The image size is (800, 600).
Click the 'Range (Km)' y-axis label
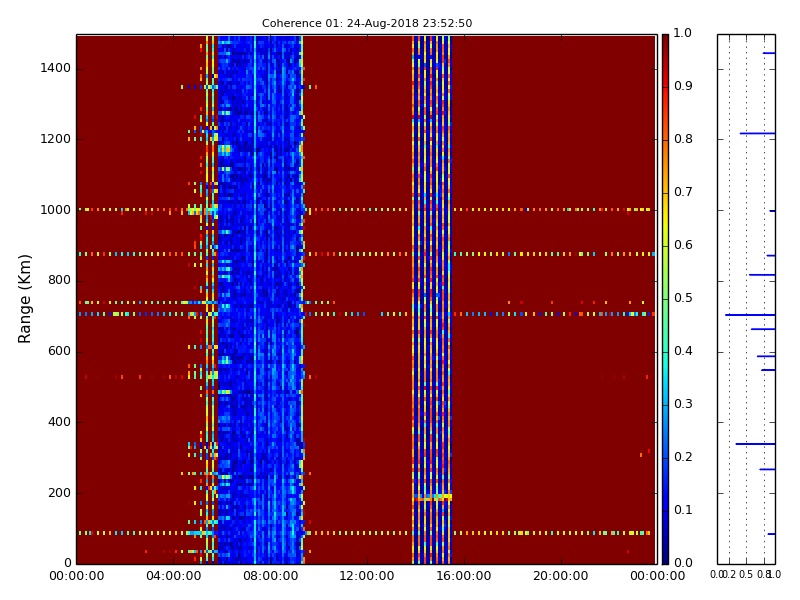24,299
